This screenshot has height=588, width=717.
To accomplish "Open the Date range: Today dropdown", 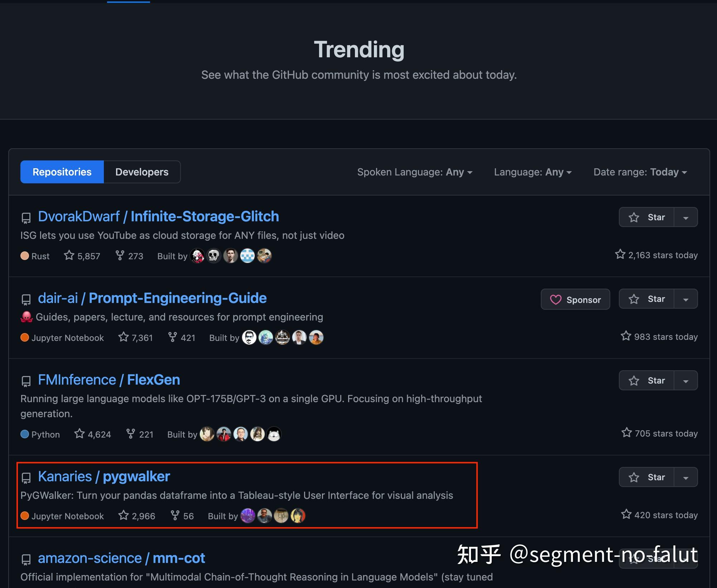I will [x=640, y=172].
